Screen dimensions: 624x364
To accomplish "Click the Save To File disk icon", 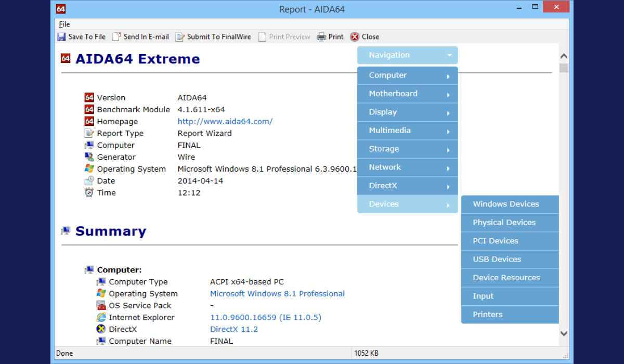I will click(x=61, y=37).
